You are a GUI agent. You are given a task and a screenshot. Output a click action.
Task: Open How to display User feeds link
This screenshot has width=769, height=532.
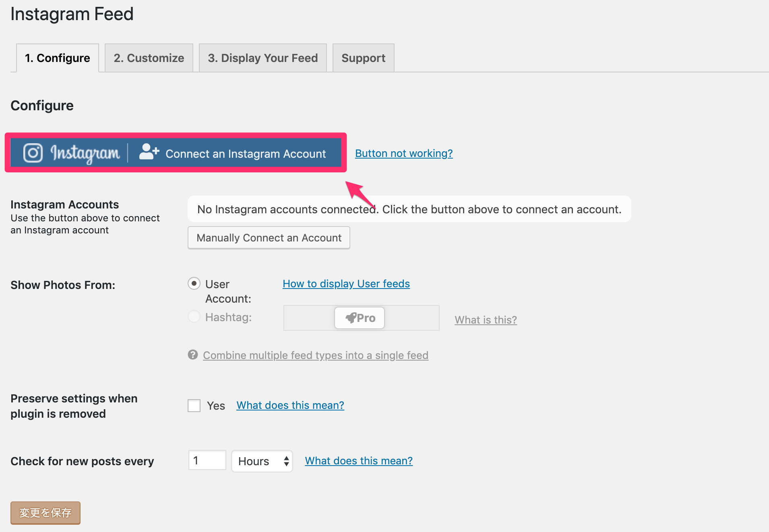tap(346, 284)
